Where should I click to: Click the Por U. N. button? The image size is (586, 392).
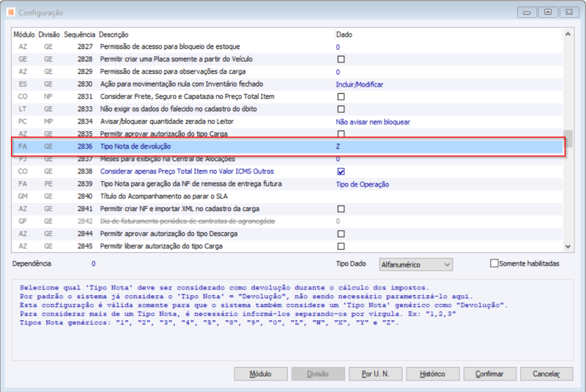(375, 374)
